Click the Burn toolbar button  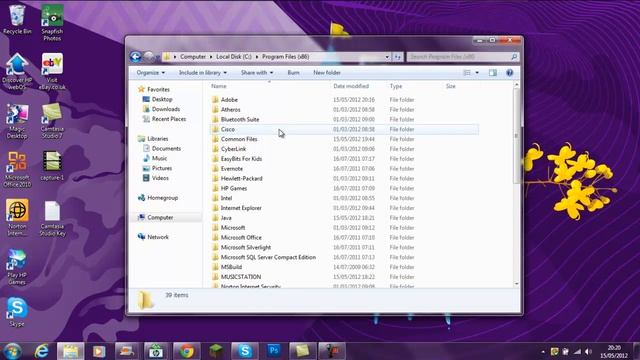(x=293, y=73)
